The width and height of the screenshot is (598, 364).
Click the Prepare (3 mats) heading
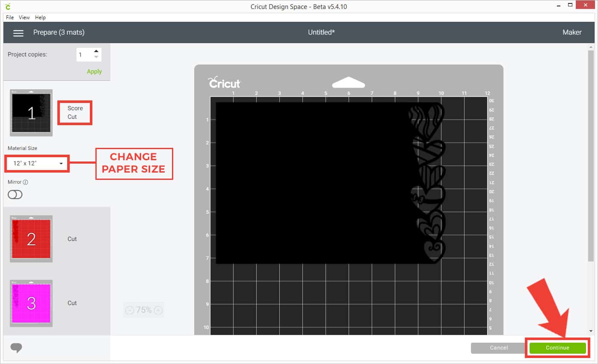[x=59, y=32]
